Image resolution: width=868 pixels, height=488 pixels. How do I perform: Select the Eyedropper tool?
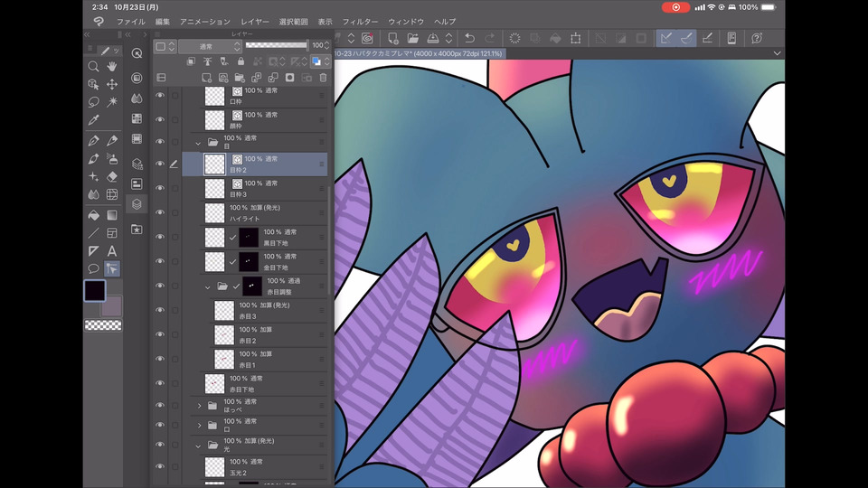tap(93, 119)
